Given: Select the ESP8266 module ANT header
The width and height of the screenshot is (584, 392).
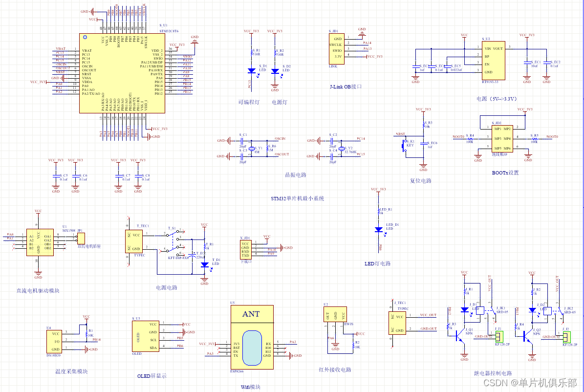Looking at the screenshot, I should pos(252,314).
